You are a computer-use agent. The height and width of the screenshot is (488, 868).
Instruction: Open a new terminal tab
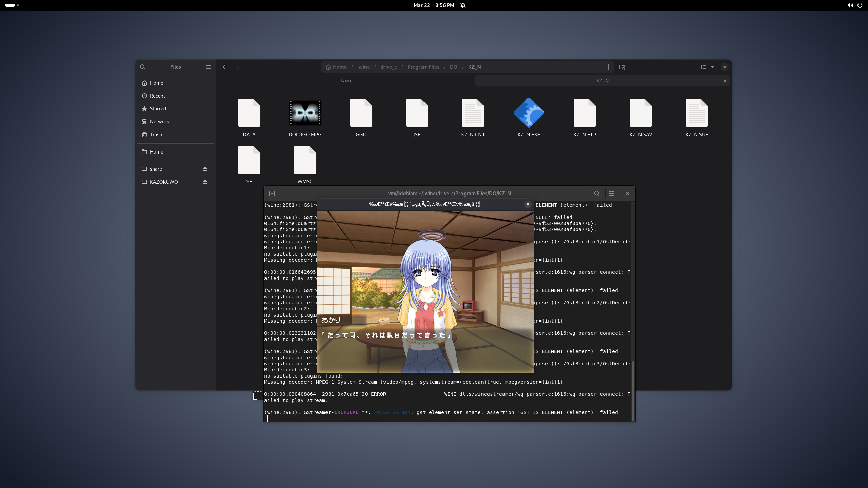pos(272,194)
